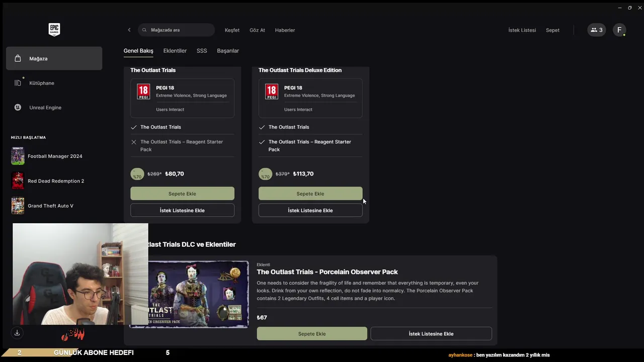Add Porcelain Observer Pack to wishlist
The height and width of the screenshot is (362, 644).
(431, 334)
